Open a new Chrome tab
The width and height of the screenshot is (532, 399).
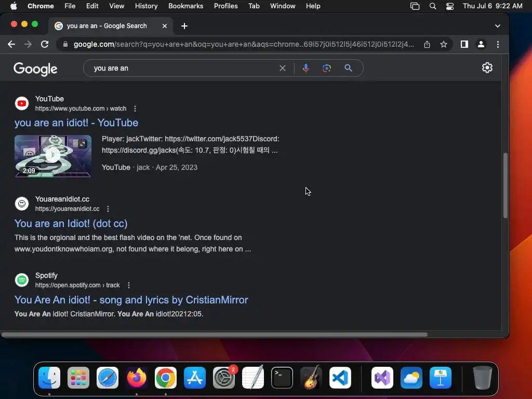pos(184,26)
